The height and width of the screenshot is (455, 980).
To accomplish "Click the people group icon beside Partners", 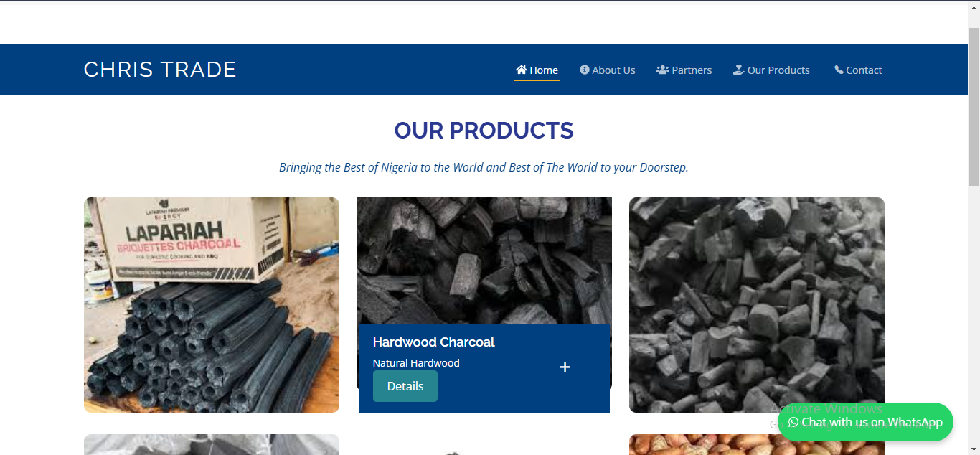I will tap(662, 70).
